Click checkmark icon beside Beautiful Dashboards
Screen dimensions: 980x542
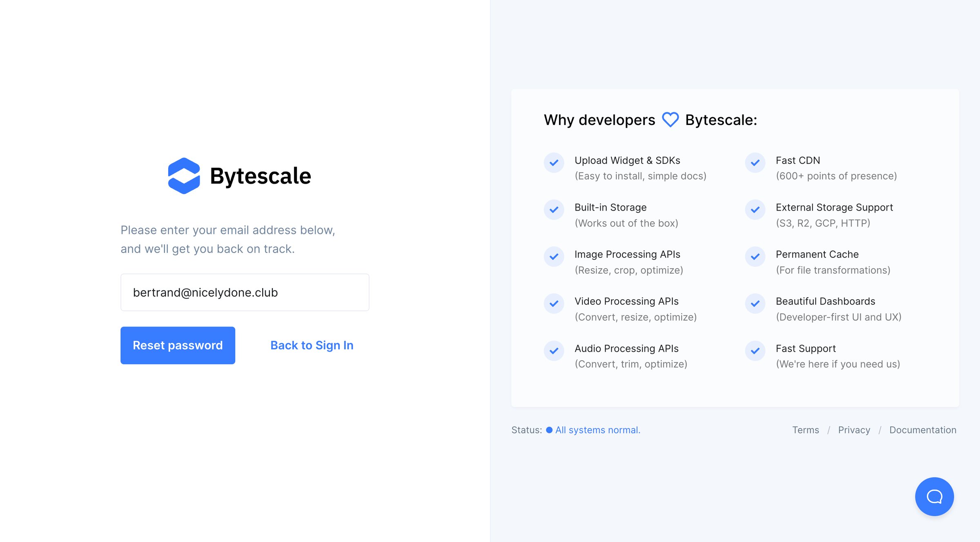tap(755, 303)
